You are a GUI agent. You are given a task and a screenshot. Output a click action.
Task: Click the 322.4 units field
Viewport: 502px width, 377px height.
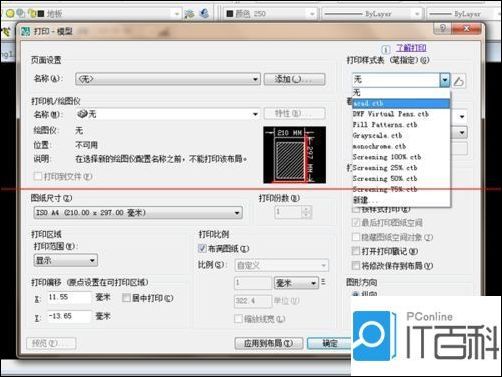click(253, 301)
